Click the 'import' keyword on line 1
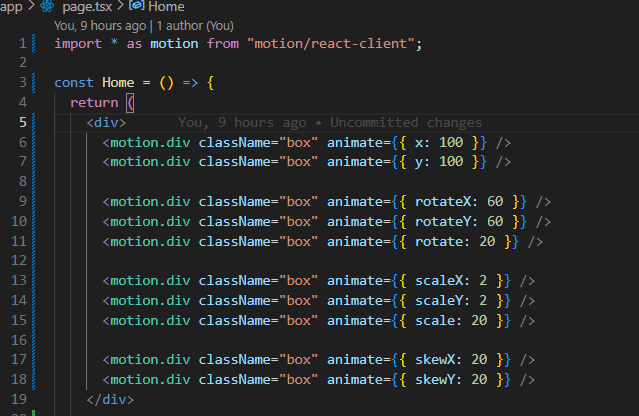 click(x=78, y=43)
